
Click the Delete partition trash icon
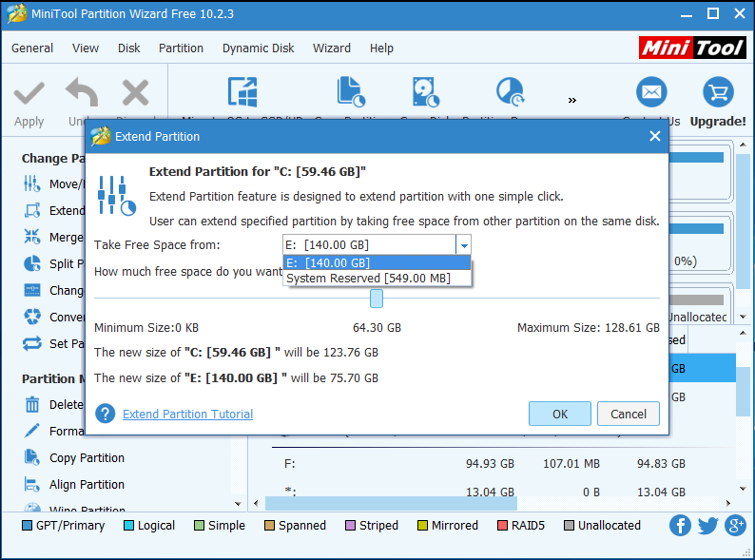click(x=32, y=404)
